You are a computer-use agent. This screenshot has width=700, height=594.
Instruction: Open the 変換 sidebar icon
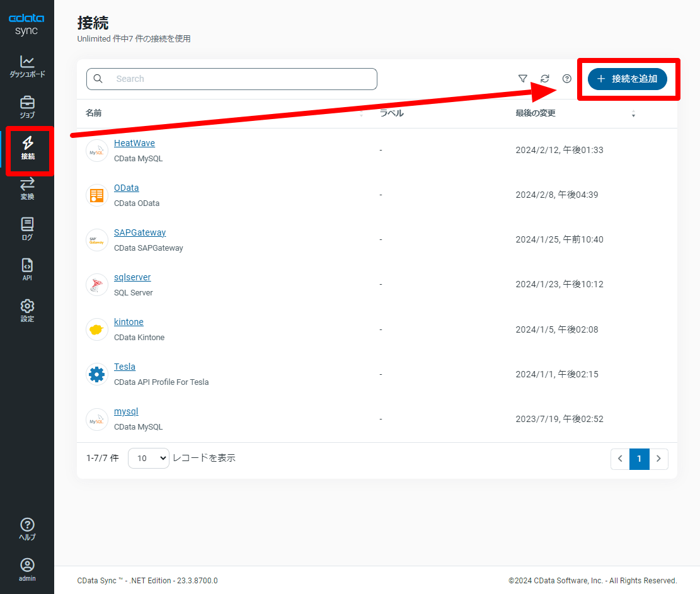(27, 188)
